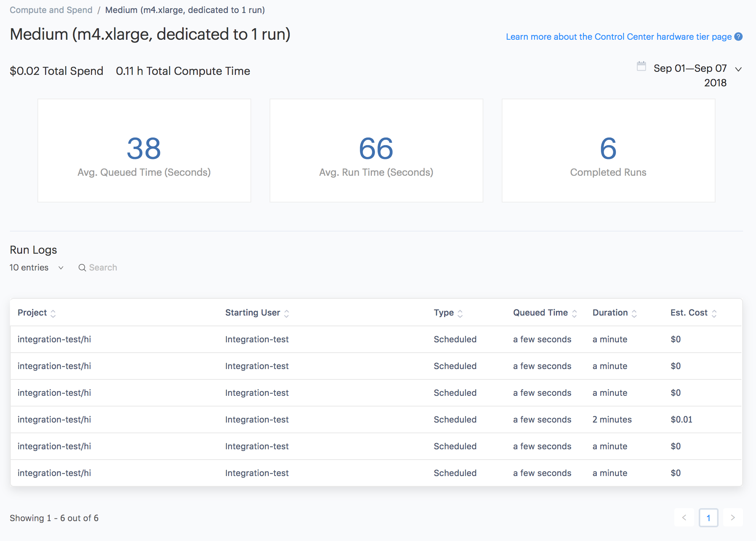Image resolution: width=756 pixels, height=541 pixels.
Task: Open the 10 entries dropdown
Action: coord(36,267)
